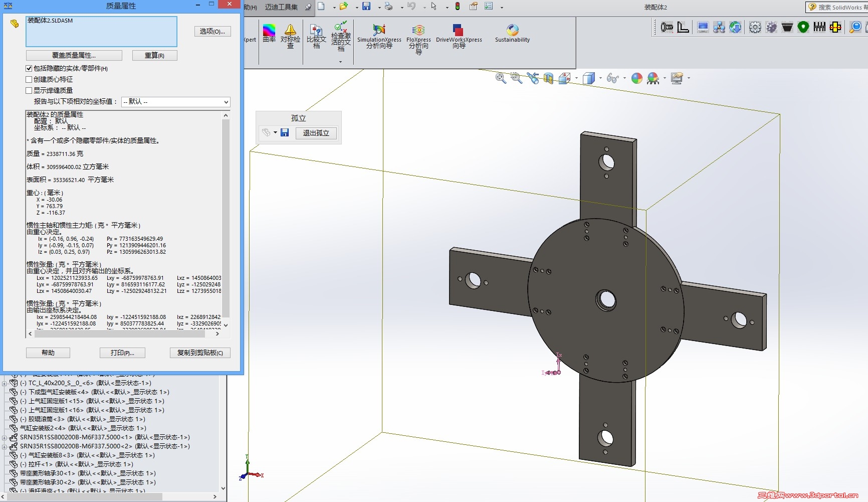Open the DriveWorksXpress wizard

click(x=459, y=36)
